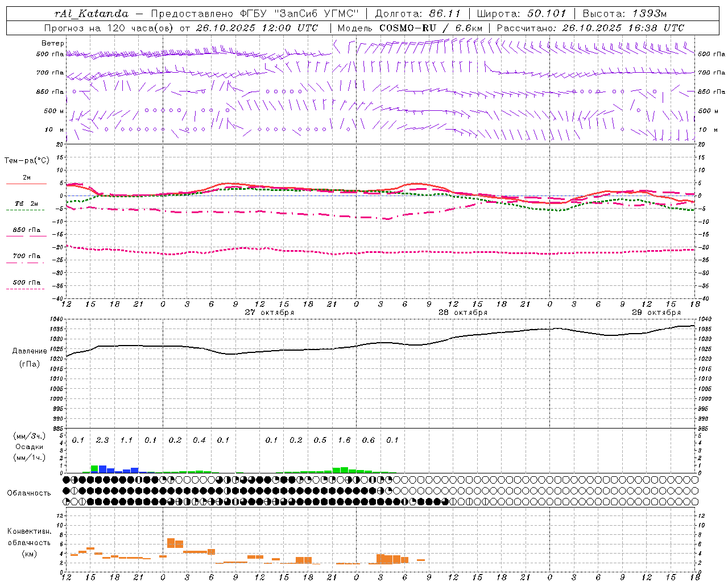The image size is (728, 582).
Task: Click the Ветер wind panel label
Action: [x=53, y=43]
